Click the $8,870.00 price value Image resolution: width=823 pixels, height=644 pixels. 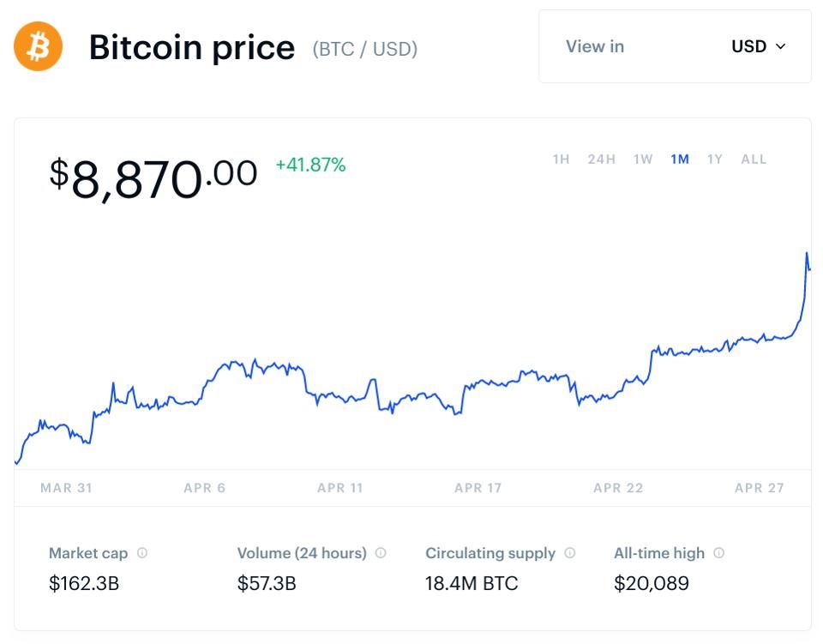click(x=153, y=179)
